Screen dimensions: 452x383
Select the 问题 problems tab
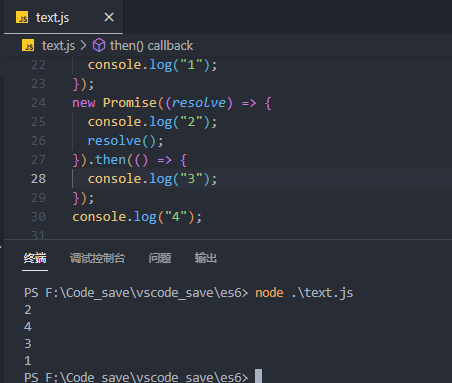pos(160,258)
